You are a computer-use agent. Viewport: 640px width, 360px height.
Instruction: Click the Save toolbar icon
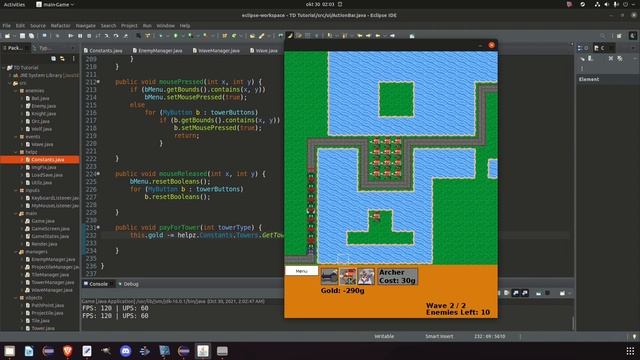22,36
